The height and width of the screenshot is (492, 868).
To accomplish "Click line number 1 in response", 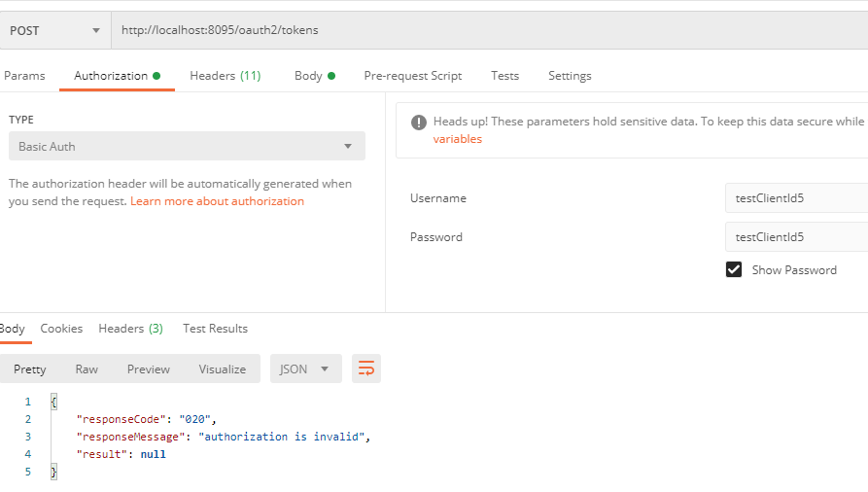I will [x=27, y=402].
